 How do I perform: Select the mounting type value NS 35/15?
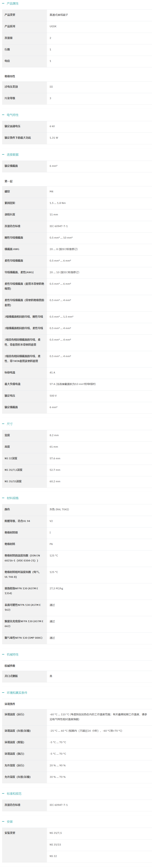[x=55, y=844]
